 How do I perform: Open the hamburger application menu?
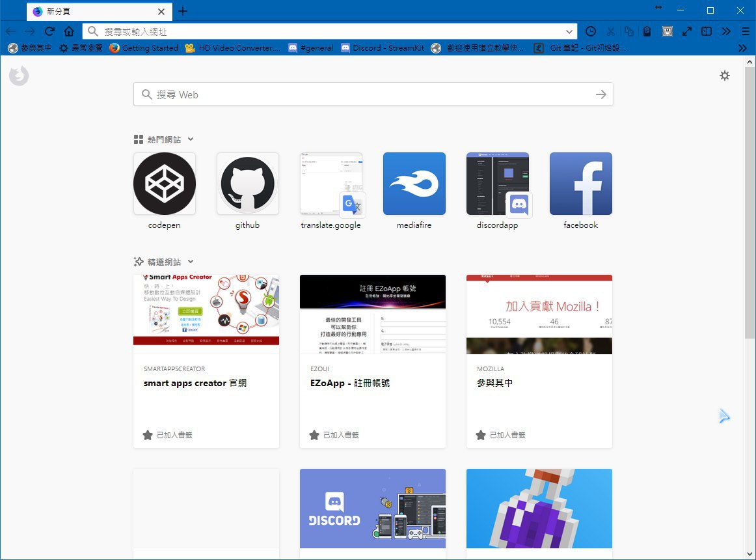746,31
